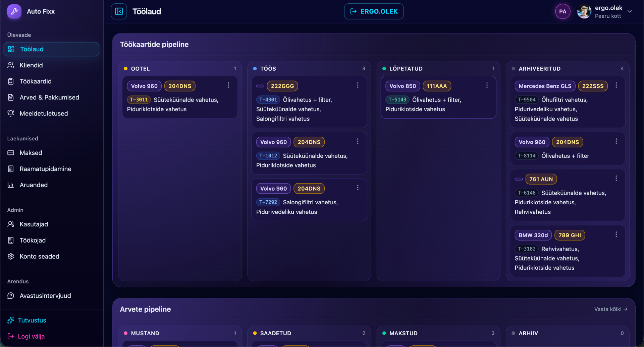
Task: Open options menu for card T-4301
Action: pyautogui.click(x=358, y=85)
